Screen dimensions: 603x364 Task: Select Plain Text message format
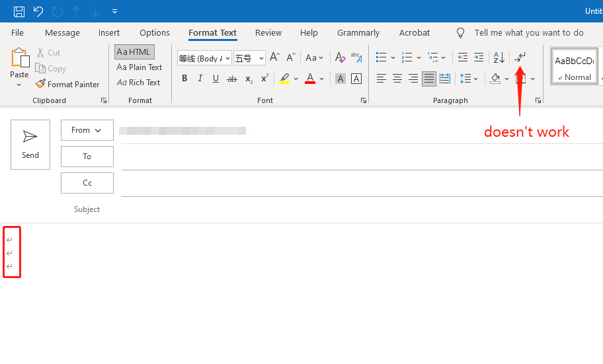(x=140, y=67)
